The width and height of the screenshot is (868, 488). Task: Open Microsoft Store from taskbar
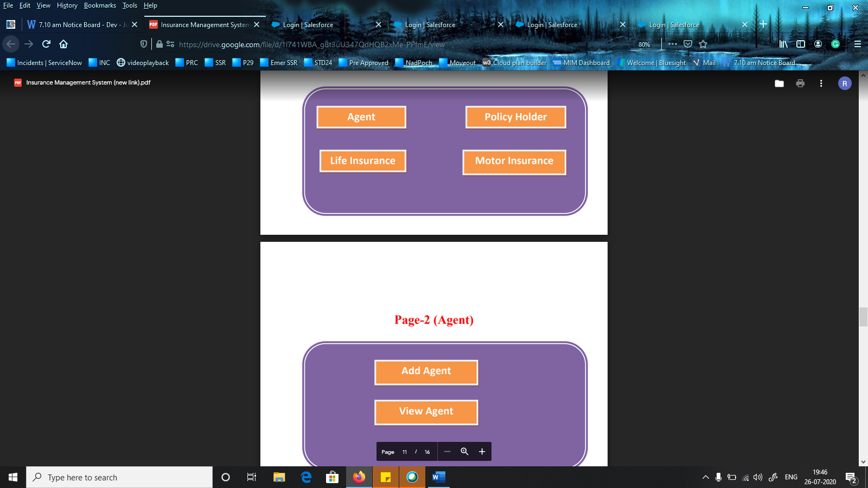[332, 477]
